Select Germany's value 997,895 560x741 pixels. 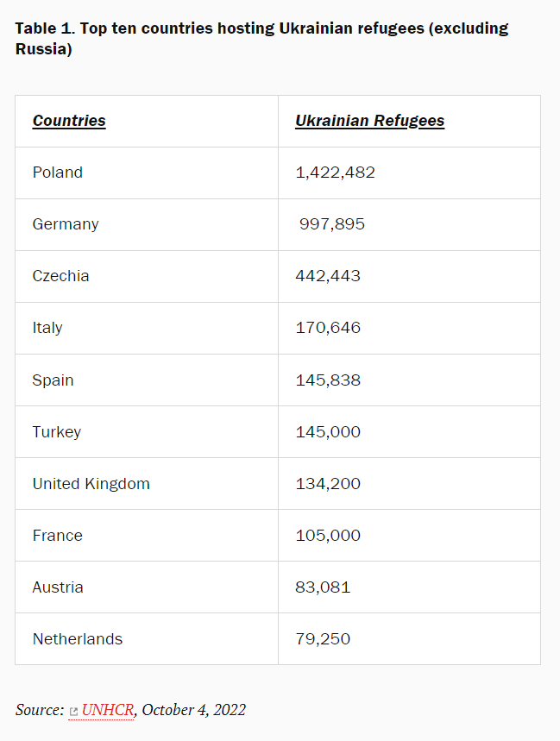click(332, 224)
